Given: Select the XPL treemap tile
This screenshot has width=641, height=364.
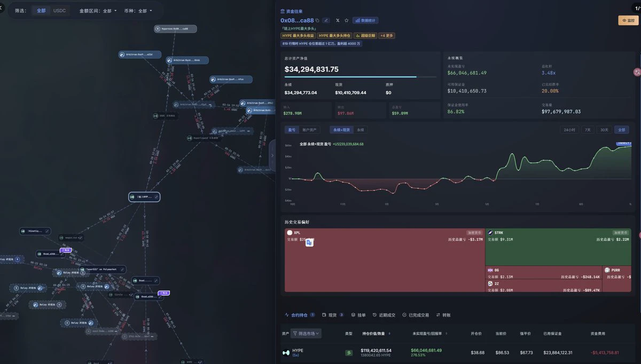Looking at the screenshot, I should pos(384,260).
